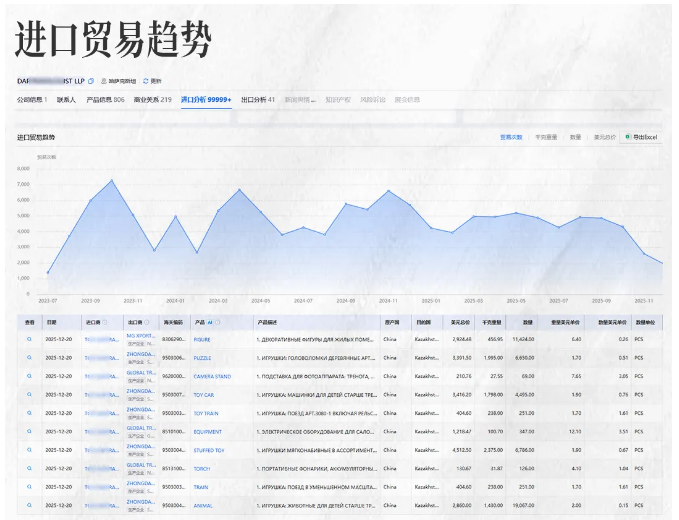Viewport: 679px width, 520px height.
Task: Copy the company name with copy icon
Action: click(x=91, y=81)
